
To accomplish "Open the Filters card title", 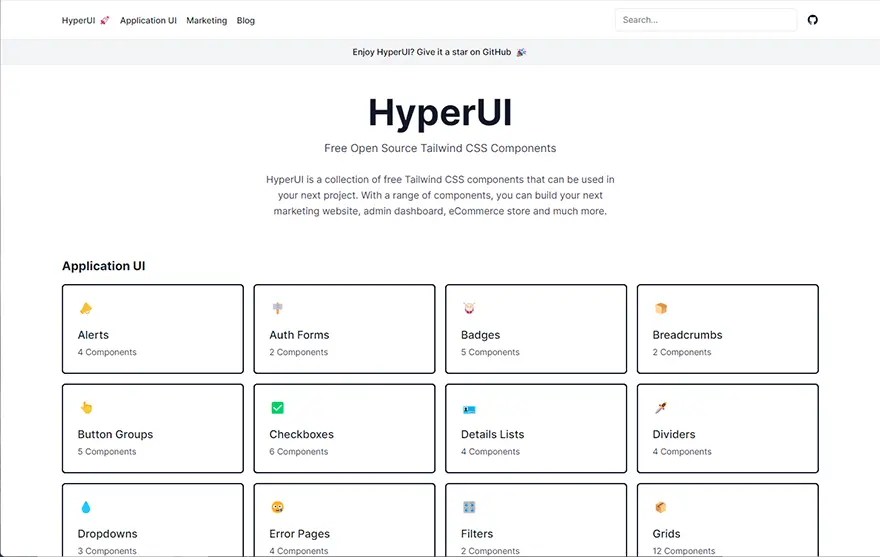I will pyautogui.click(x=476, y=533).
